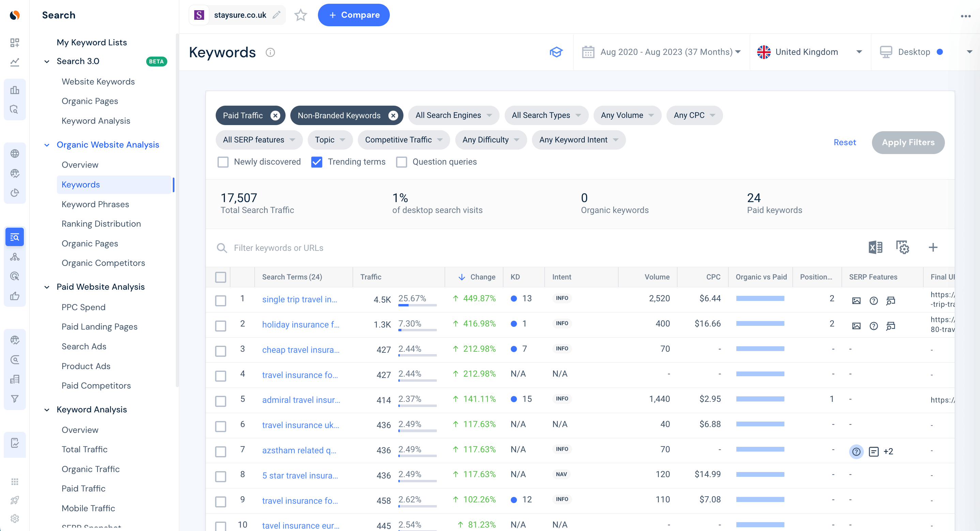Collapse the Paid Website Analysis section
Screen dimensions: 980x531
(x=47, y=287)
